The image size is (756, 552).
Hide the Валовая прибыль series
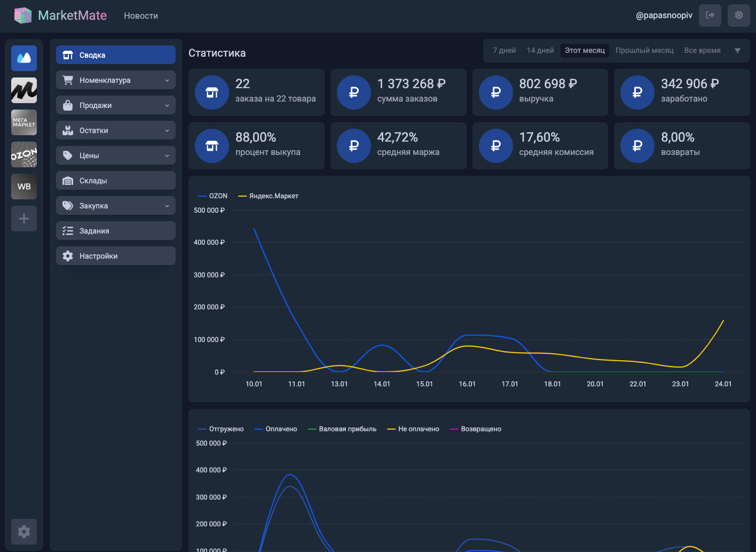coord(342,429)
